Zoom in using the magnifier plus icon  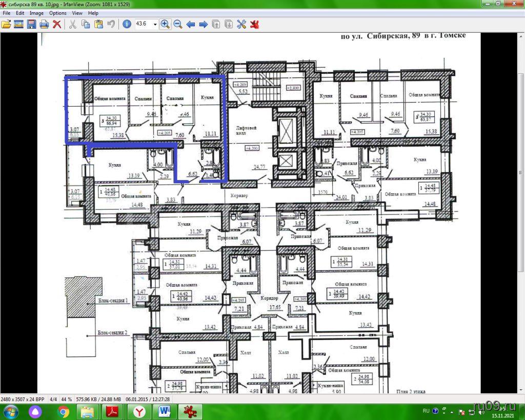pos(165,24)
